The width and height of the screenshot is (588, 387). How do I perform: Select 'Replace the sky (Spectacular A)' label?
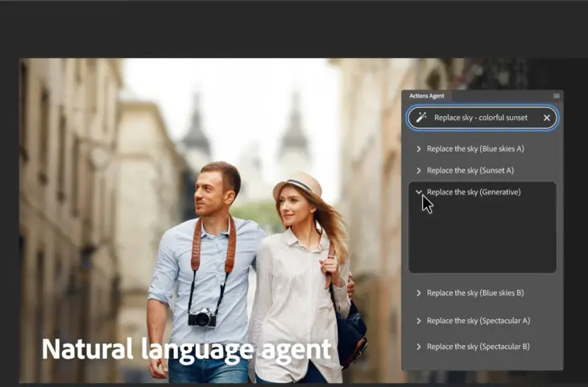point(478,320)
